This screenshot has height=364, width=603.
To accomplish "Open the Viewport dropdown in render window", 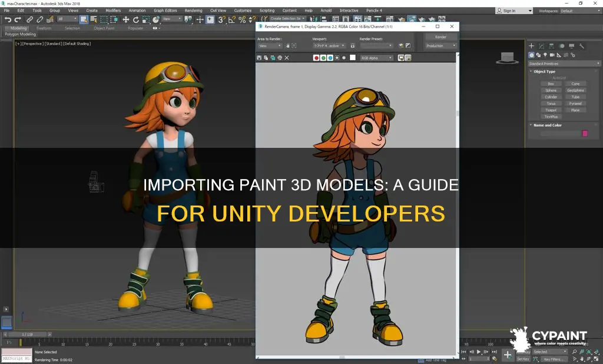I will [x=329, y=46].
